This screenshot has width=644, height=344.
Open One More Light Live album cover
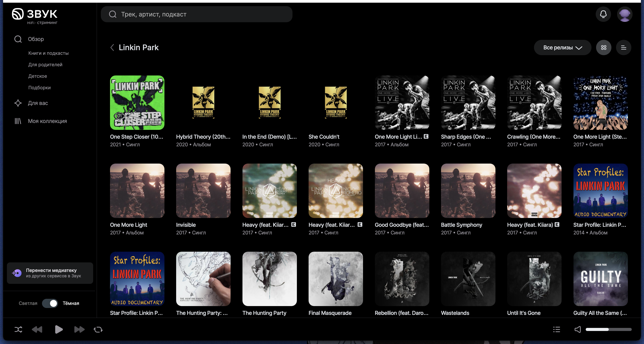(x=402, y=102)
